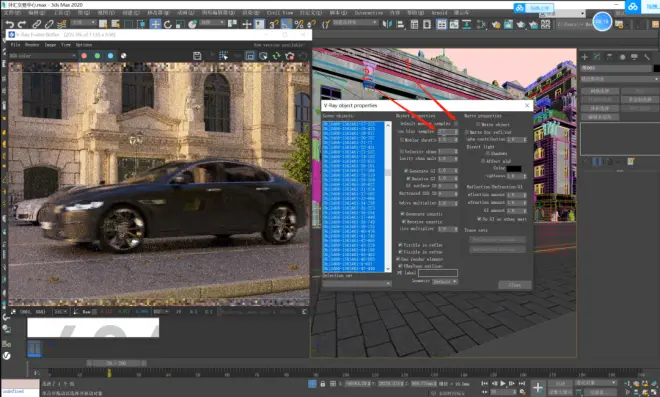Open the RGB color channel dropdown
The height and width of the screenshot is (397, 660).
[43, 56]
